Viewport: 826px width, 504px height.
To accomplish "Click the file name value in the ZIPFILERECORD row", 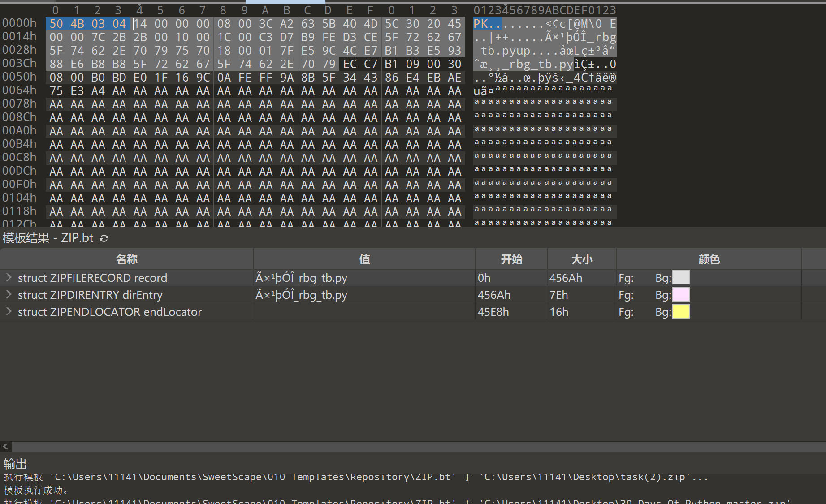I will click(x=301, y=278).
